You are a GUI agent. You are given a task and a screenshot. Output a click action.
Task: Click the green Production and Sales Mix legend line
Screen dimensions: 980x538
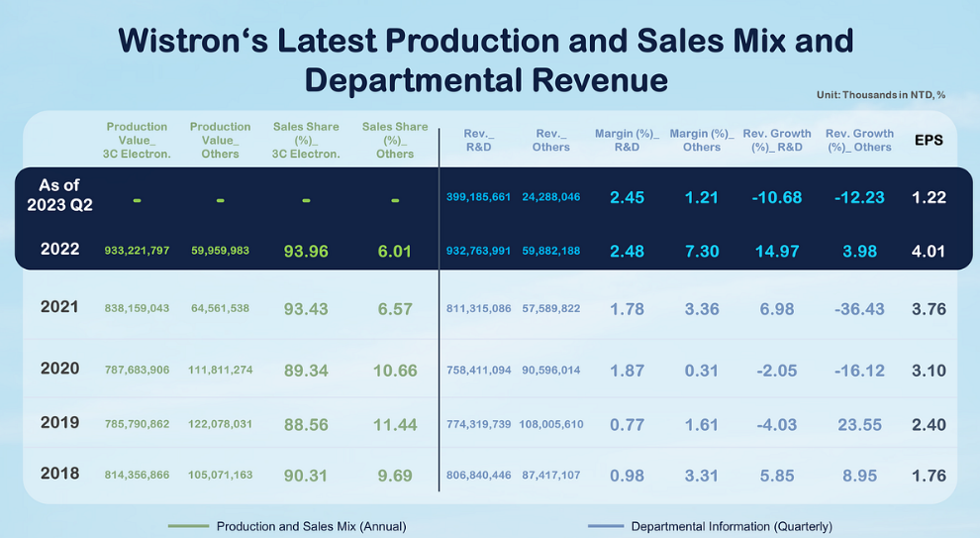click(x=188, y=525)
